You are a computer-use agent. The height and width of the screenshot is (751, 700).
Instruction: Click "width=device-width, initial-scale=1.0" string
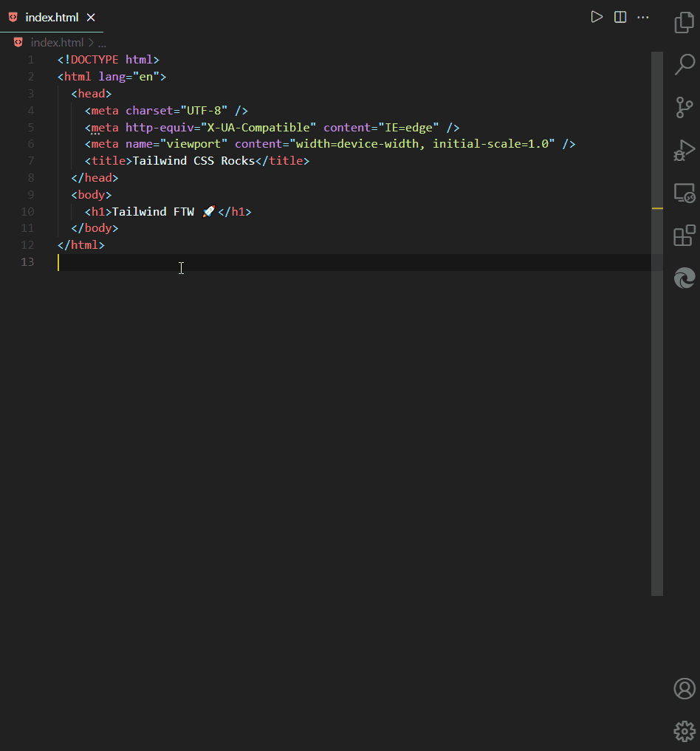click(x=422, y=144)
